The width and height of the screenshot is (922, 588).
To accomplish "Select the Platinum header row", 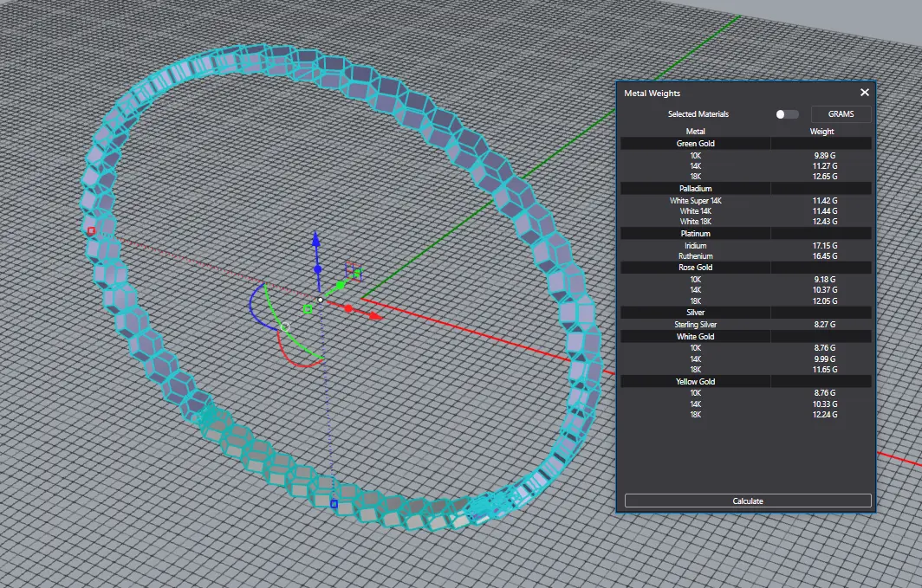I will click(x=745, y=233).
